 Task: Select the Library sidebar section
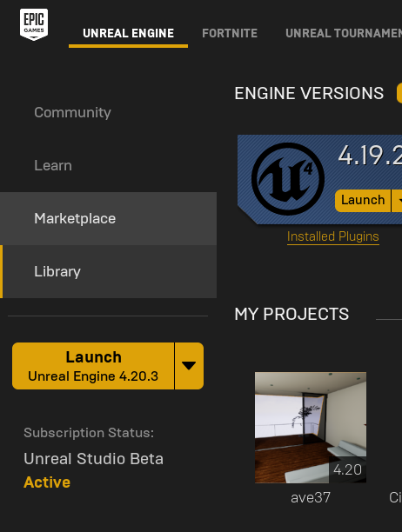coord(108,271)
